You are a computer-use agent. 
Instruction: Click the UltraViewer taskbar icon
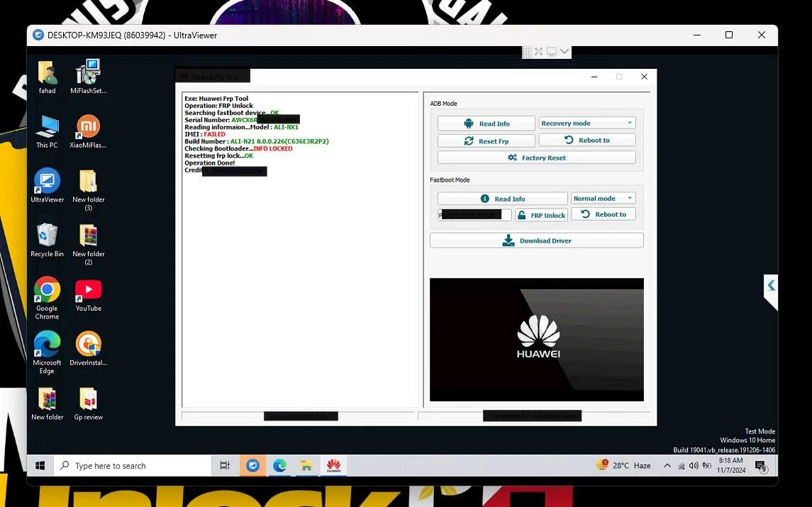(252, 466)
